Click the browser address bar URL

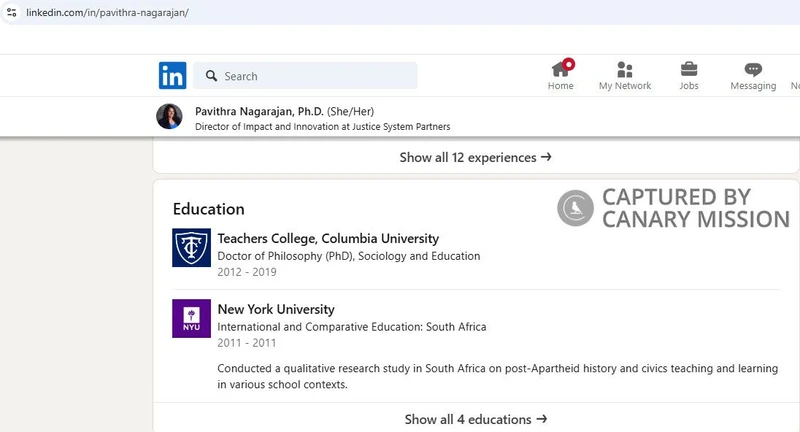click(107, 13)
